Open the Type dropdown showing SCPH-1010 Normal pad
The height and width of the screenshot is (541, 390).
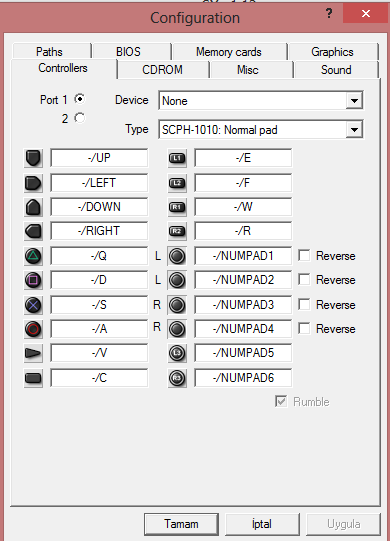tap(261, 130)
